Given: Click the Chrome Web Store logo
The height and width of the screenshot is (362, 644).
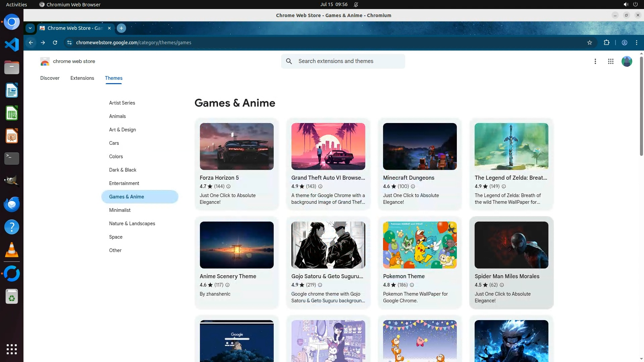Looking at the screenshot, I should [x=45, y=61].
